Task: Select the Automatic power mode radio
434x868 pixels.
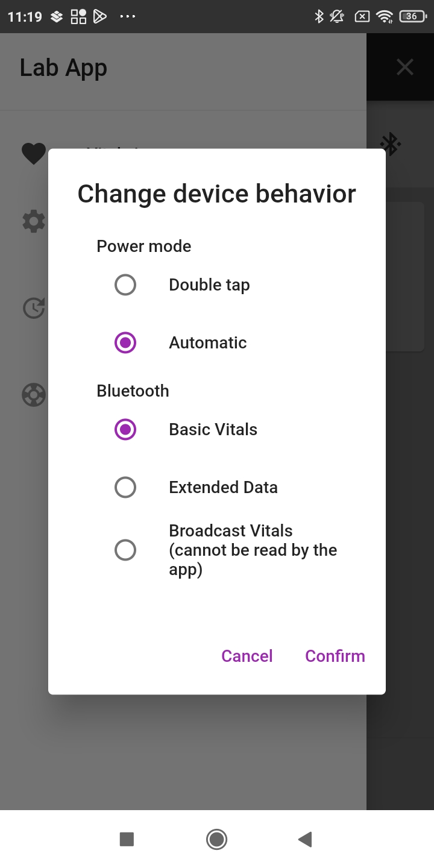Action: click(x=125, y=342)
